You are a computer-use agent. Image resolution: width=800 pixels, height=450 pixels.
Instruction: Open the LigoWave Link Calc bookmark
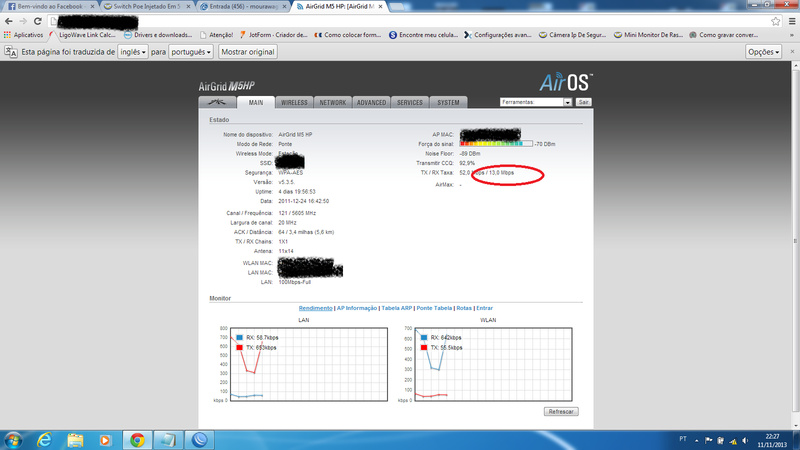point(83,35)
